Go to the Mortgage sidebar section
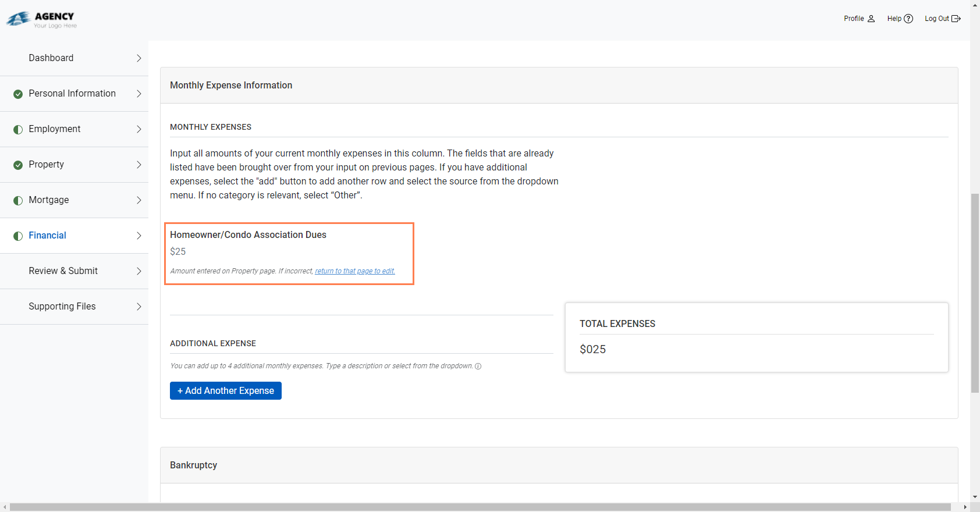This screenshot has width=980, height=512. (49, 200)
